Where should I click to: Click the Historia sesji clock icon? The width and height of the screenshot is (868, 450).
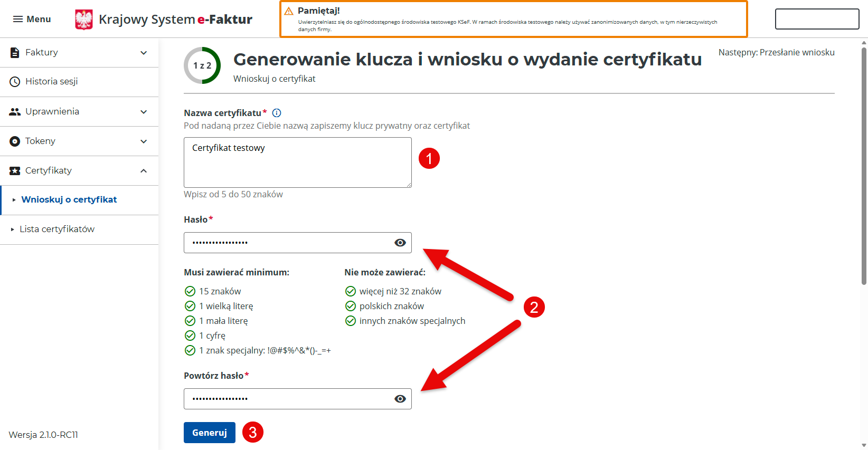click(x=15, y=82)
